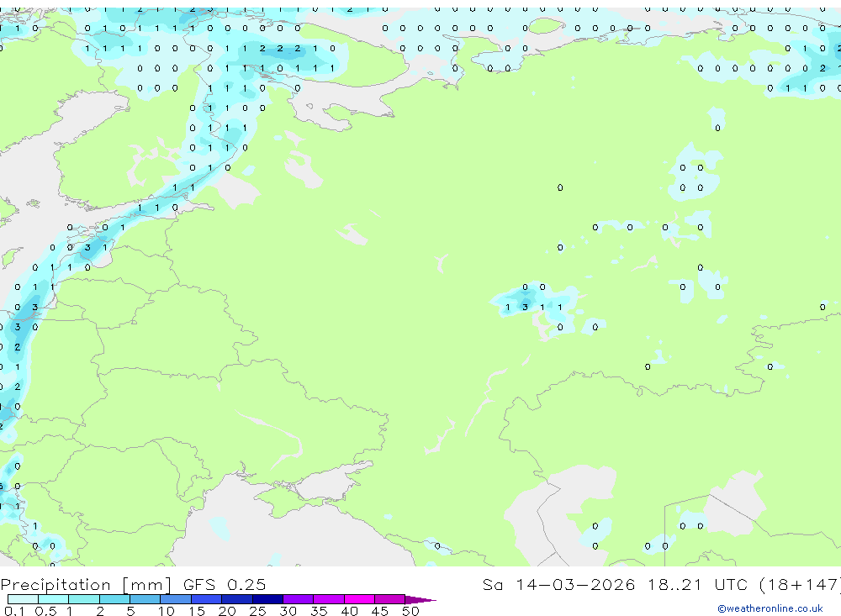Click the legend tick label '15'
The image size is (841, 616).
(x=197, y=611)
